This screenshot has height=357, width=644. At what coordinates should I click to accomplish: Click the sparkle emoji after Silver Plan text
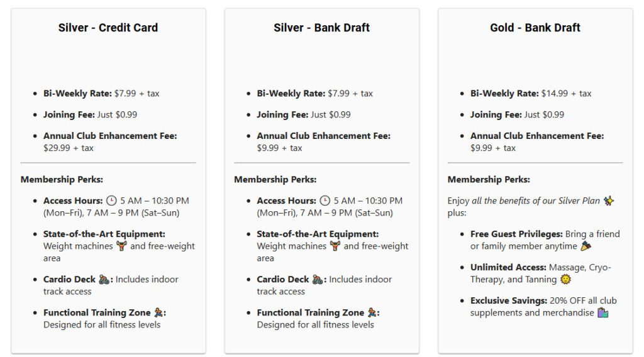pos(609,201)
